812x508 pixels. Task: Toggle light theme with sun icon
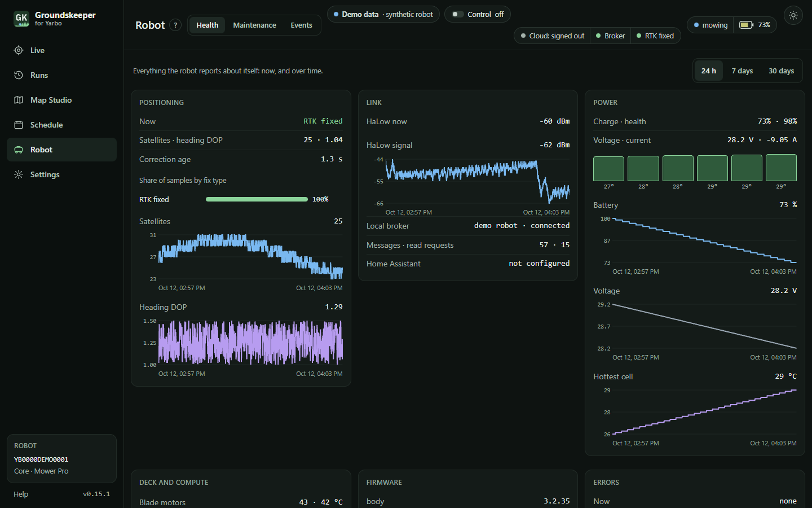(x=793, y=15)
